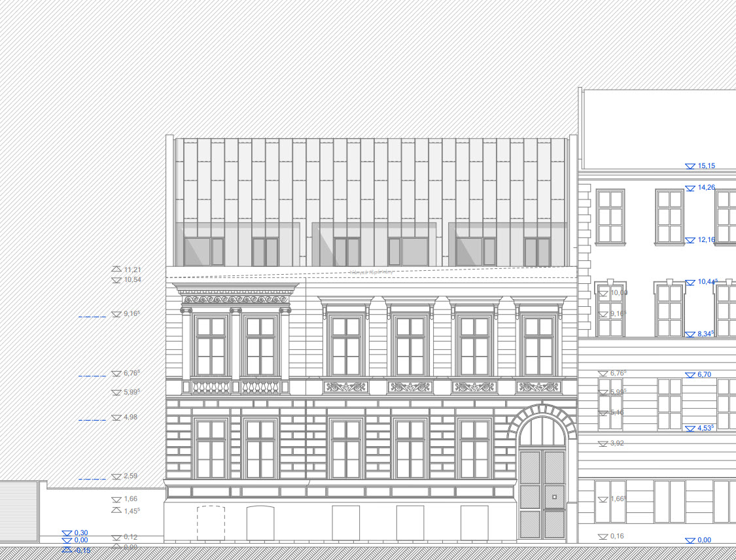The height and width of the screenshot is (560, 736).
Task: Select the gray 1,66⁵ level label
Action: tap(619, 499)
